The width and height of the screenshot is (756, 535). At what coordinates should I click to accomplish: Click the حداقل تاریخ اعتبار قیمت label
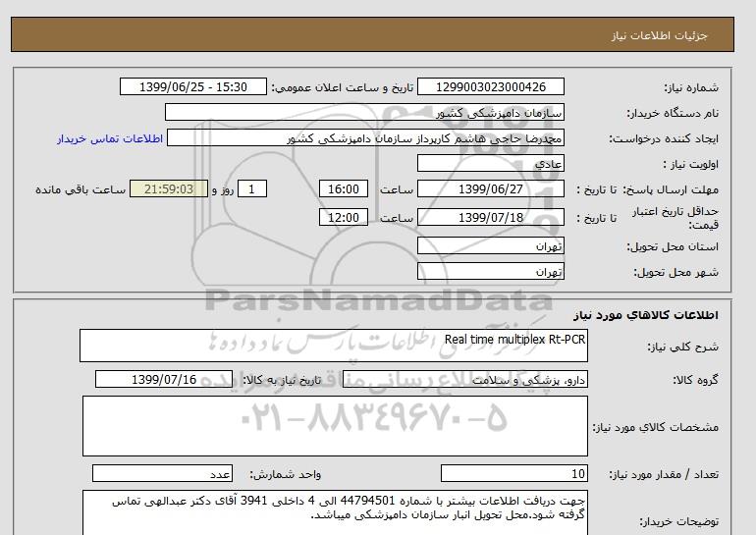[675, 218]
